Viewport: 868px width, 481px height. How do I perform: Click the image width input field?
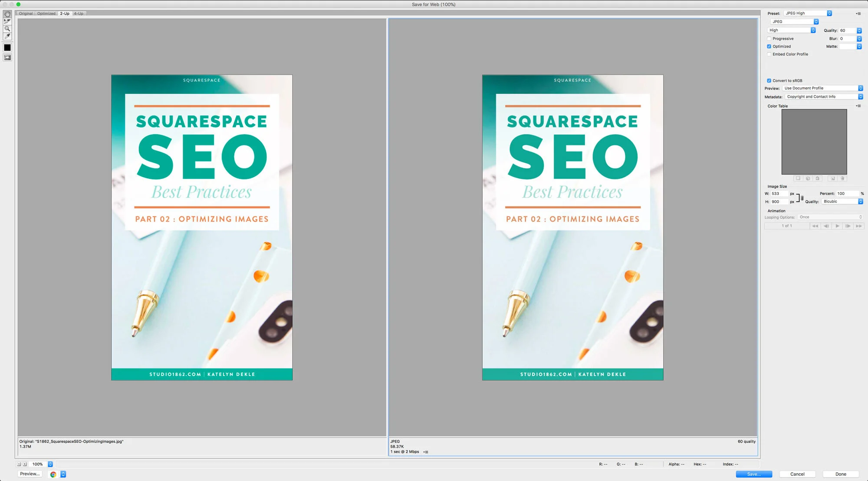point(779,194)
